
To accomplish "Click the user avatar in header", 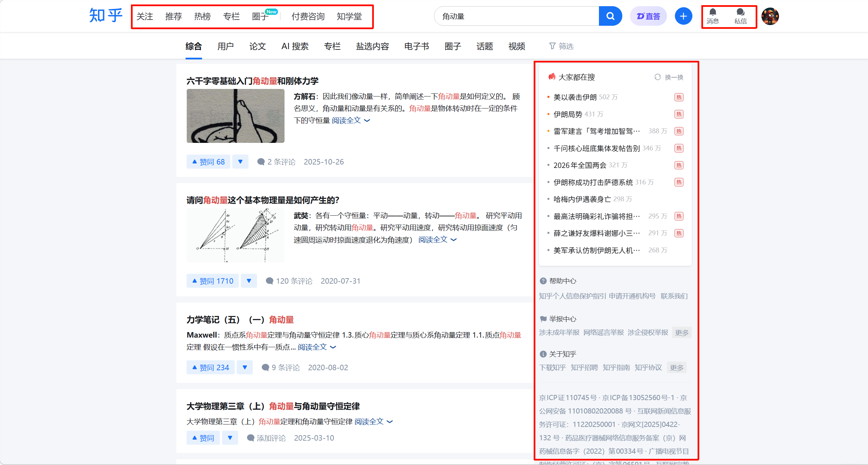I will click(x=770, y=16).
